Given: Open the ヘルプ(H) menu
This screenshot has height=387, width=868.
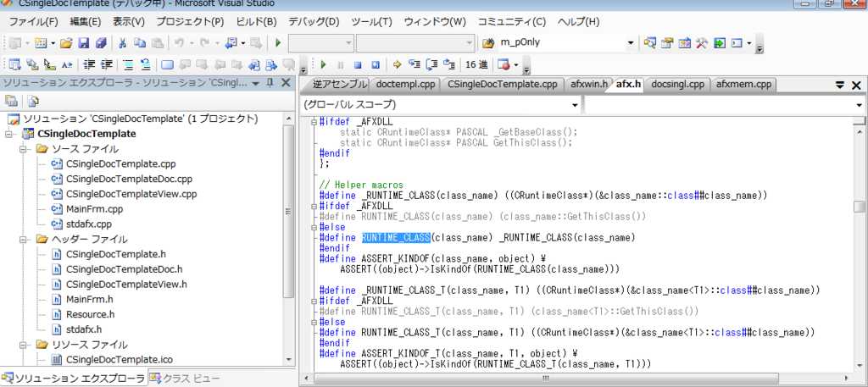Looking at the screenshot, I should point(578,22).
